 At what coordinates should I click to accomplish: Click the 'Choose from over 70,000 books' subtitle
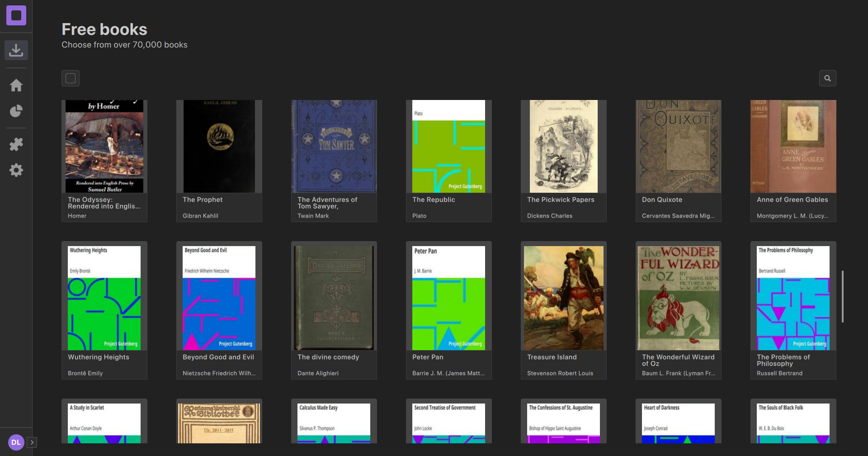point(124,45)
